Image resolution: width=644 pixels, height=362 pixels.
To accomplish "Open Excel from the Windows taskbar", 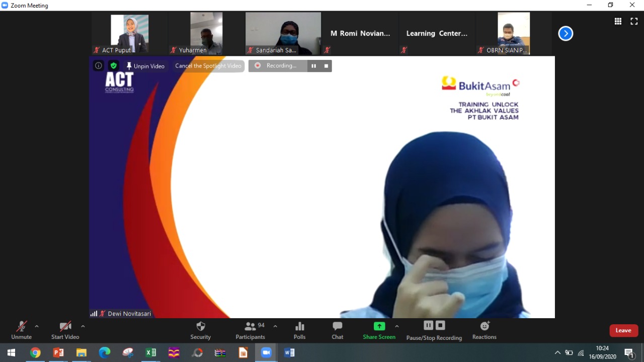I will (150, 352).
